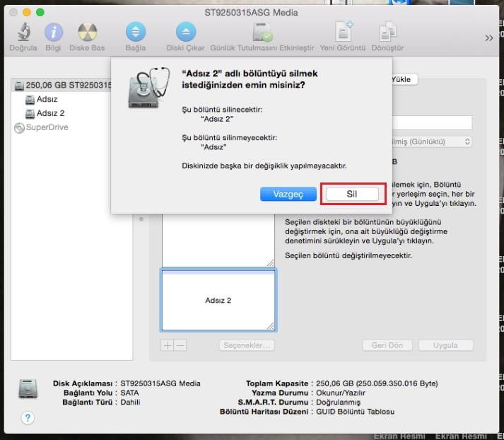Click the ST9250315ASG Media window title
Viewport: 504px width, 440px height.
click(x=252, y=13)
